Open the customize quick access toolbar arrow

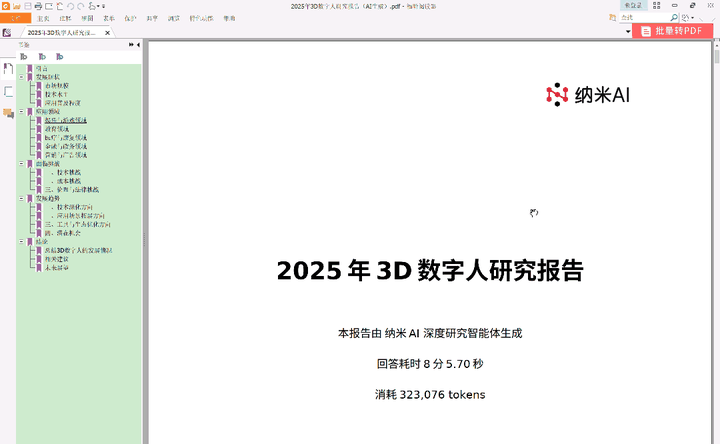(x=103, y=6)
